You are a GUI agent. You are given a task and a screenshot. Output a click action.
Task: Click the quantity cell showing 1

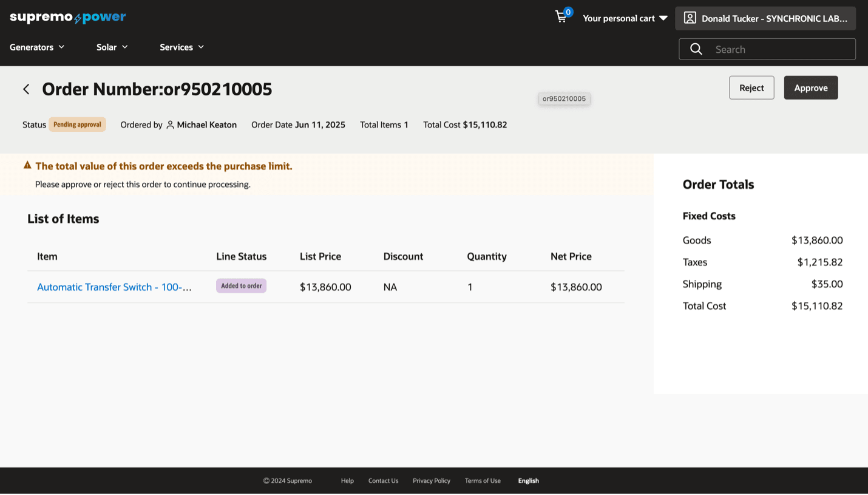click(470, 287)
